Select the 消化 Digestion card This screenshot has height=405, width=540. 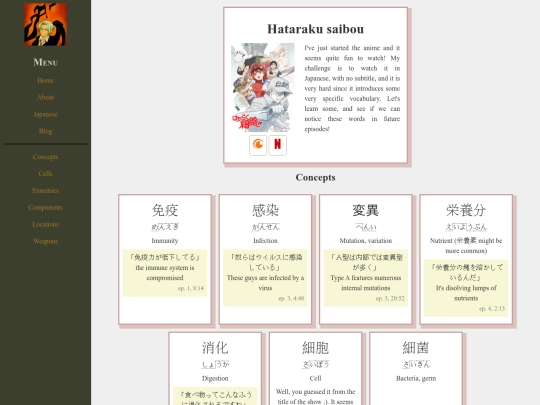point(215,368)
